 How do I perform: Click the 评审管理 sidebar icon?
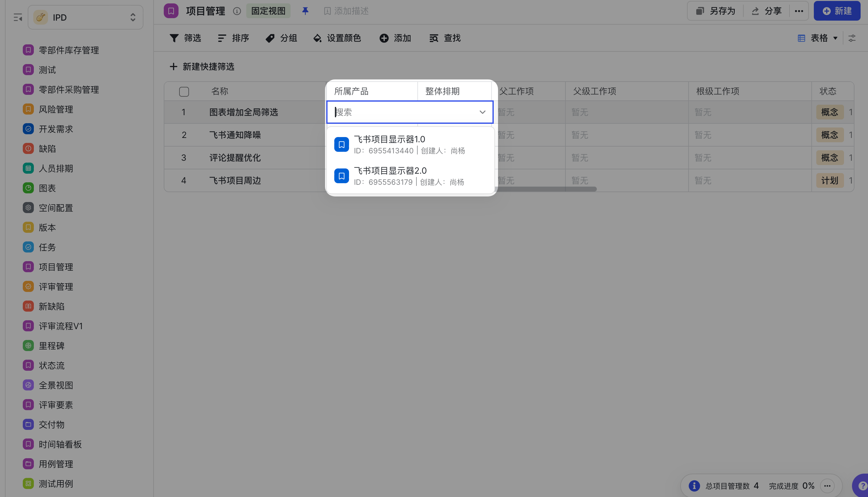pos(28,286)
